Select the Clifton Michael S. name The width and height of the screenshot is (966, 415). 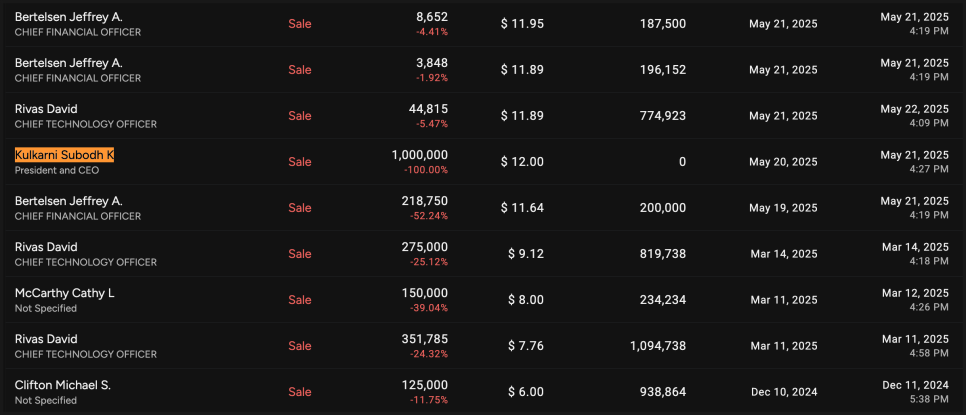(62, 385)
